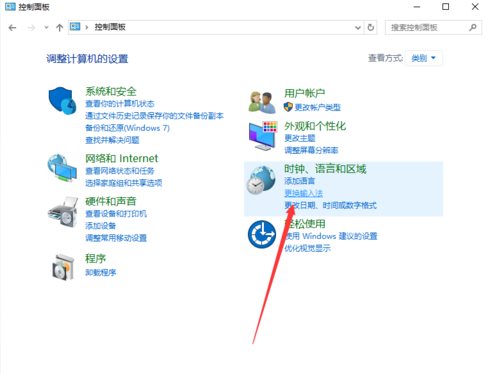
Task: Click the control panel icon in address bar
Action: pos(75,27)
